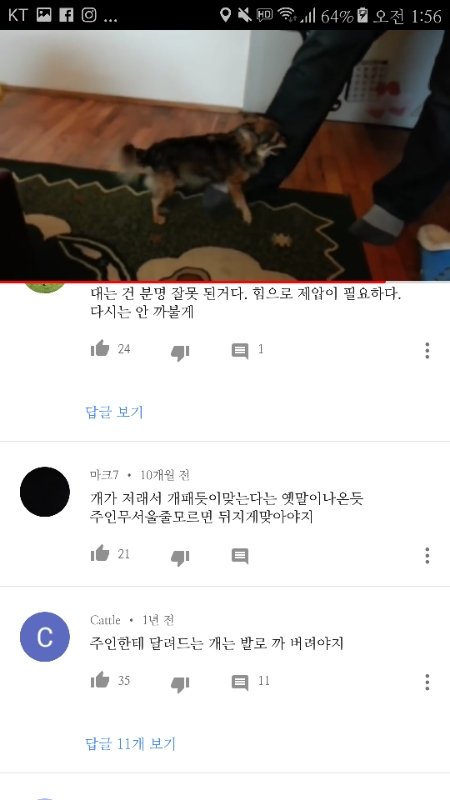Expand replies via 답글 보기 link
The image size is (450, 800).
click(114, 412)
